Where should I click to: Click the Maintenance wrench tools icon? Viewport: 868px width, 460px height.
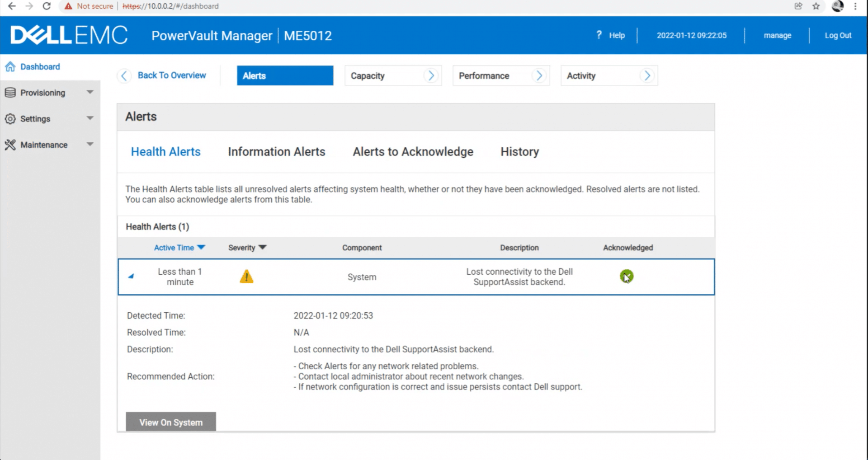click(x=10, y=145)
